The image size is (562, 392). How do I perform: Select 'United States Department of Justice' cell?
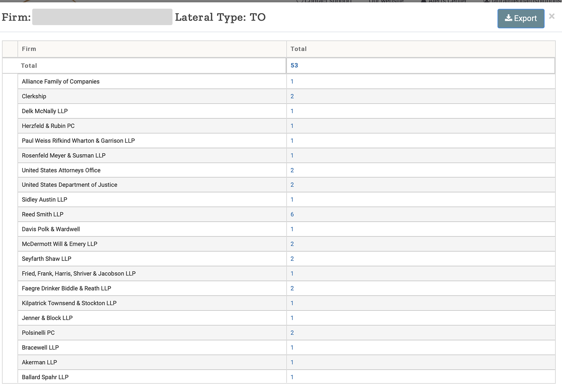tap(152, 185)
